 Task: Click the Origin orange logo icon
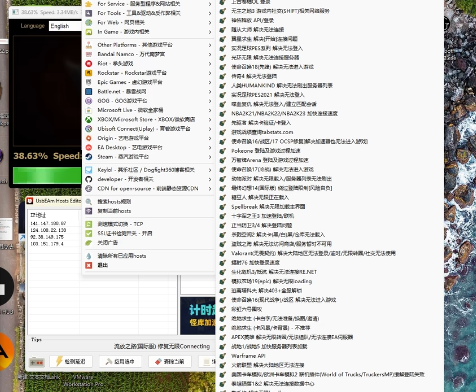[x=89, y=138]
